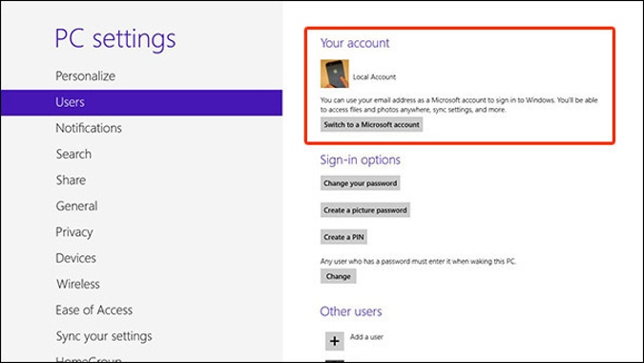Go to Ease of Access settings
644x363 pixels.
point(94,310)
